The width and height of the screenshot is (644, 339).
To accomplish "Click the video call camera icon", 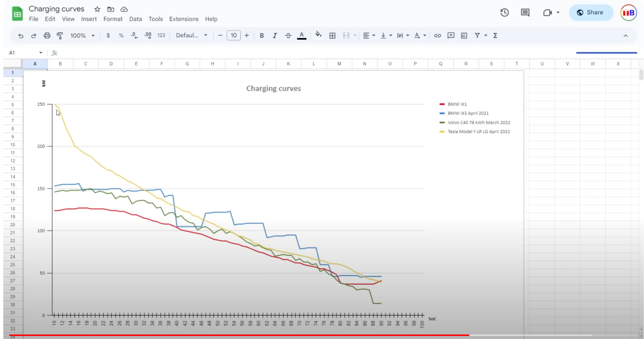I will 547,12.
